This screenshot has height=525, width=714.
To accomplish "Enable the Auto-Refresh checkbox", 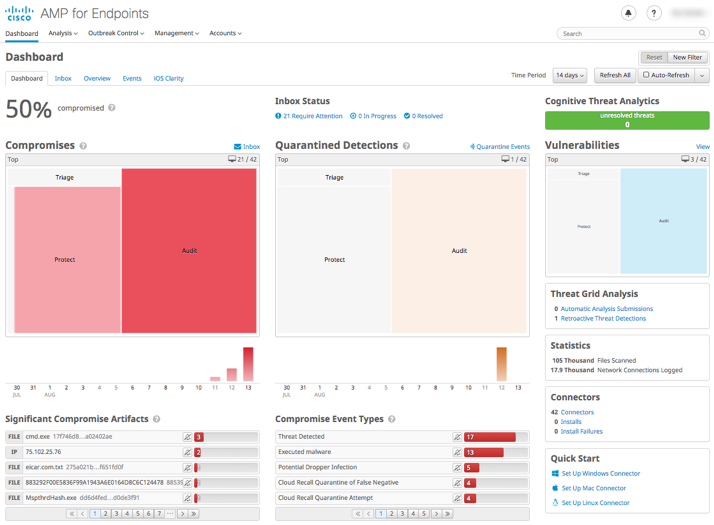I will pos(647,75).
